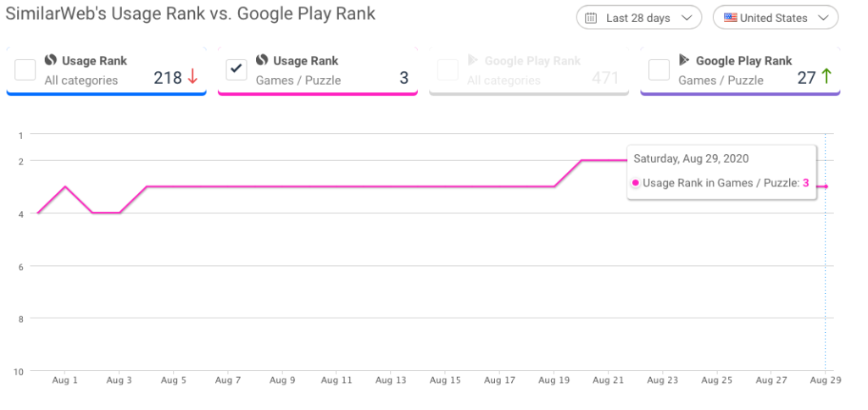Click the Aug 19 point on the timeline axis
The height and width of the screenshot is (410, 868).
554,380
